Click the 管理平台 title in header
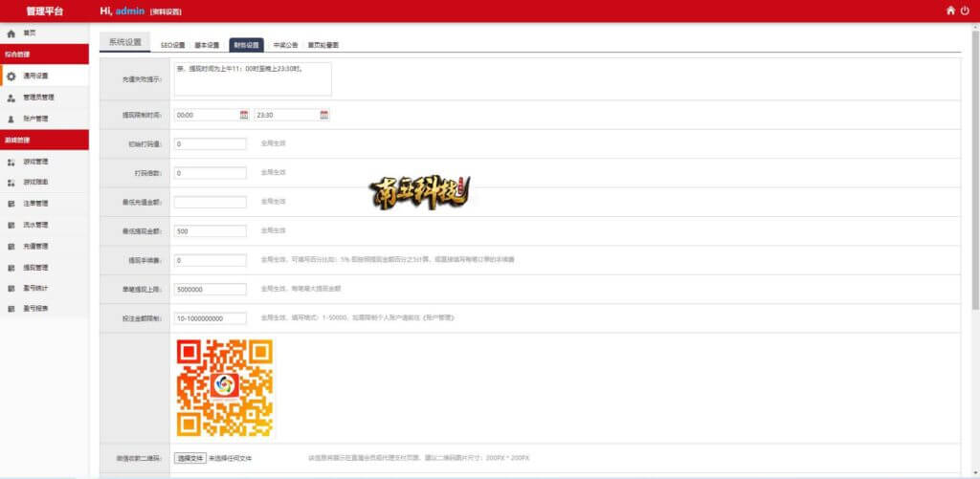Image resolution: width=980 pixels, height=479 pixels. point(44,11)
